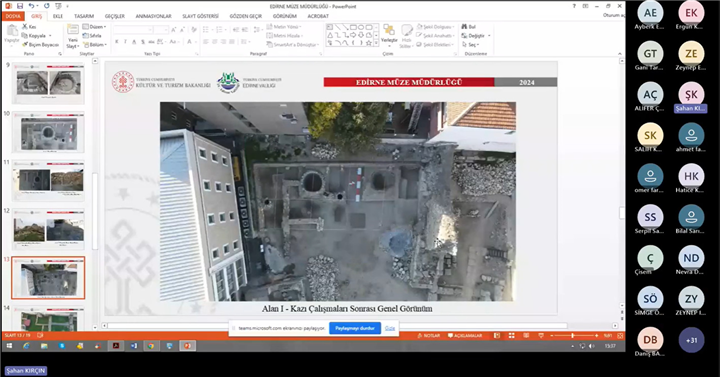
Task: Switch to Slide Sorter view icon
Action: click(512, 336)
